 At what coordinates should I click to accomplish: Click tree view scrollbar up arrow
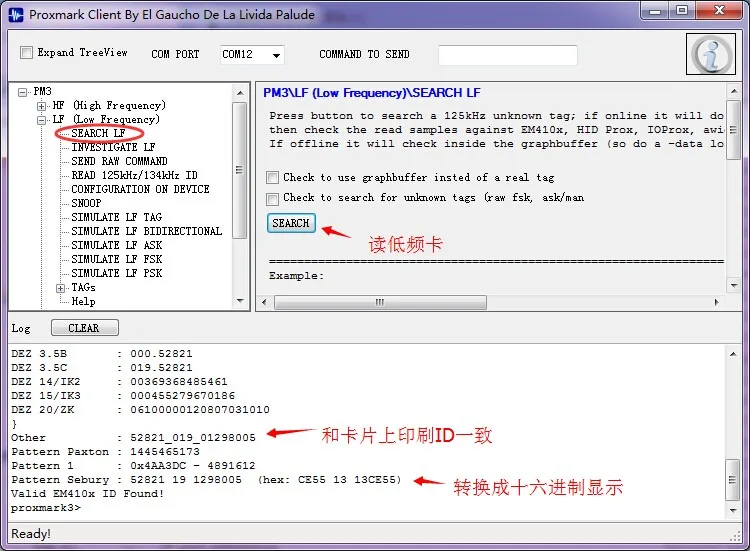click(x=240, y=93)
